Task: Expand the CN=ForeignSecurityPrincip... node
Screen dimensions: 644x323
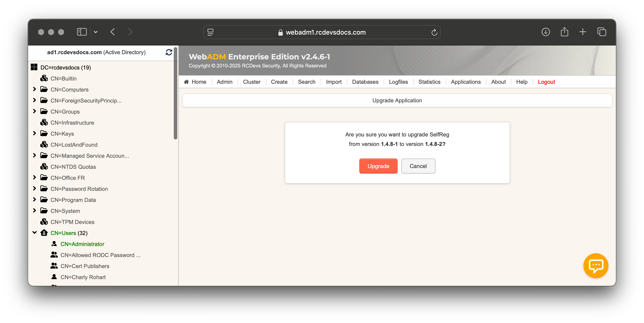Action: (x=35, y=100)
